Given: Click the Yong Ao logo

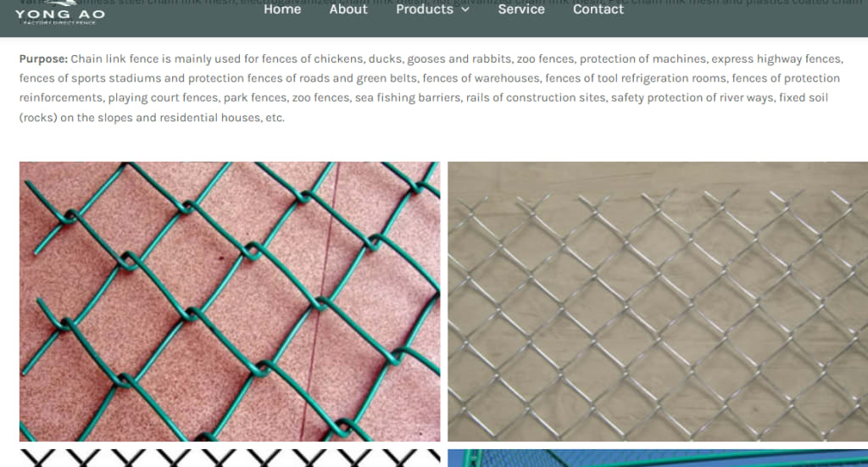Looking at the screenshot, I should pyautogui.click(x=60, y=13).
